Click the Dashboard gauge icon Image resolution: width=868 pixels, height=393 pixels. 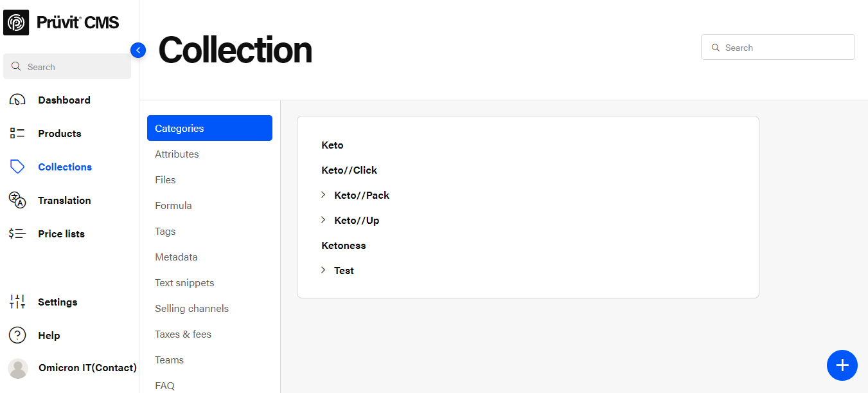[x=17, y=100]
